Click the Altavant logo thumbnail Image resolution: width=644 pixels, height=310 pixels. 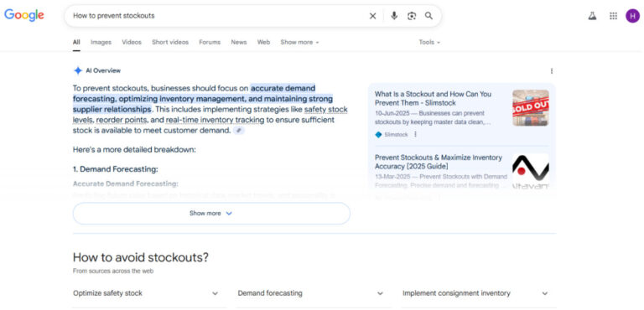[x=530, y=171]
